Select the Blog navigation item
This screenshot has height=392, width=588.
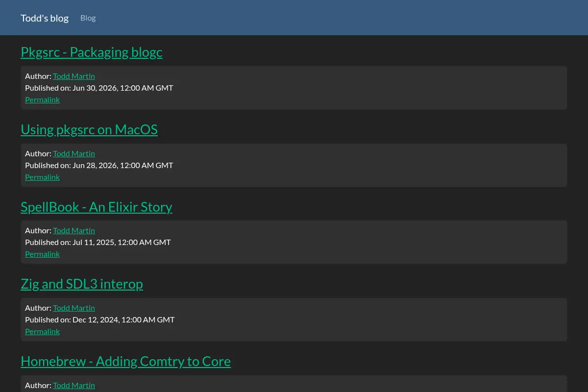[88, 18]
